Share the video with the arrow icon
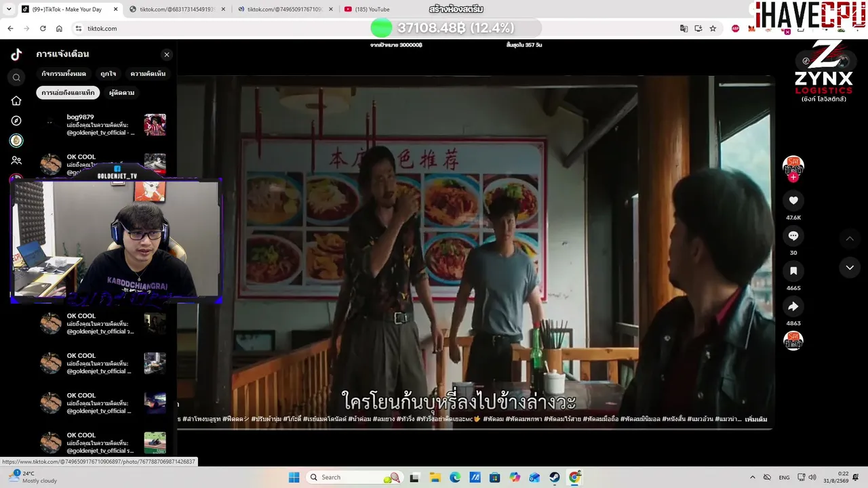The image size is (868, 488). pos(793,306)
